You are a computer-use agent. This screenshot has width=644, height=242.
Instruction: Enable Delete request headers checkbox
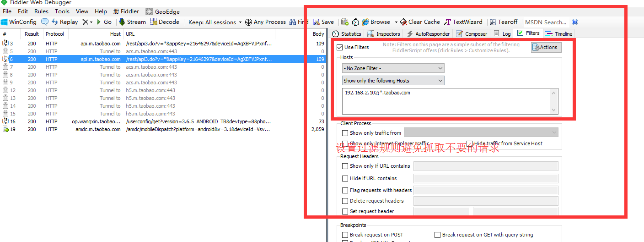coord(345,201)
